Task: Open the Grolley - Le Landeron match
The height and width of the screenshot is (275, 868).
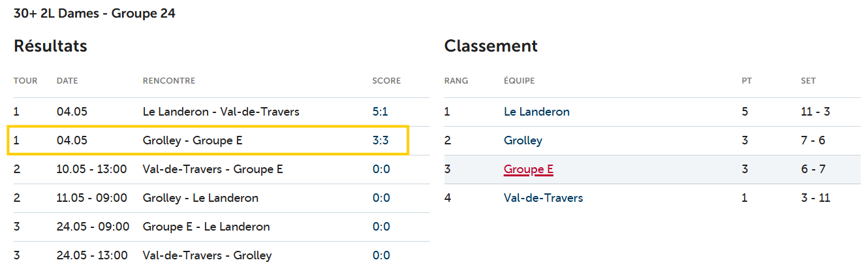Action: click(200, 198)
